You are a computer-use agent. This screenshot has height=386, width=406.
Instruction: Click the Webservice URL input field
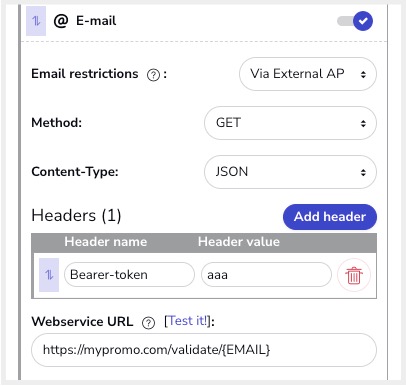(204, 350)
